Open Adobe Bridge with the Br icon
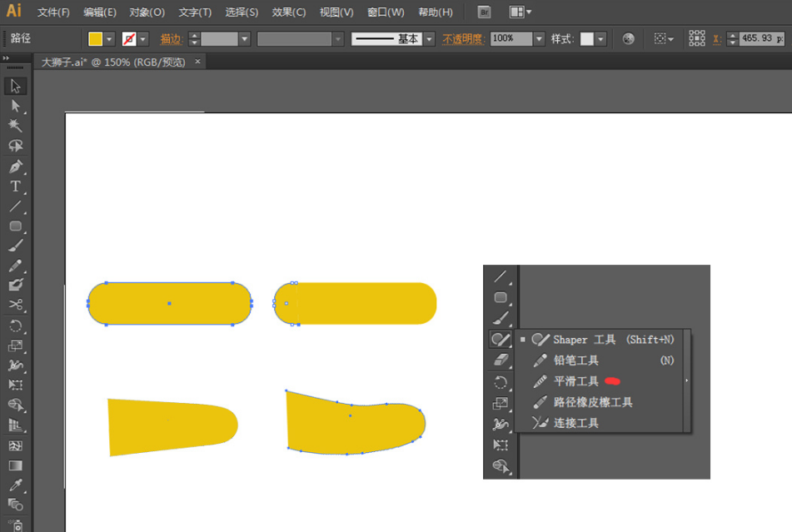The image size is (792, 532). (484, 12)
